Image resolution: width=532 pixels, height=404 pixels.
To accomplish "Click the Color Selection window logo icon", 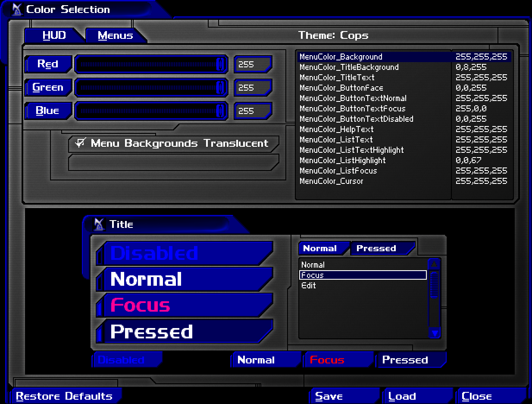I will pos(17,9).
